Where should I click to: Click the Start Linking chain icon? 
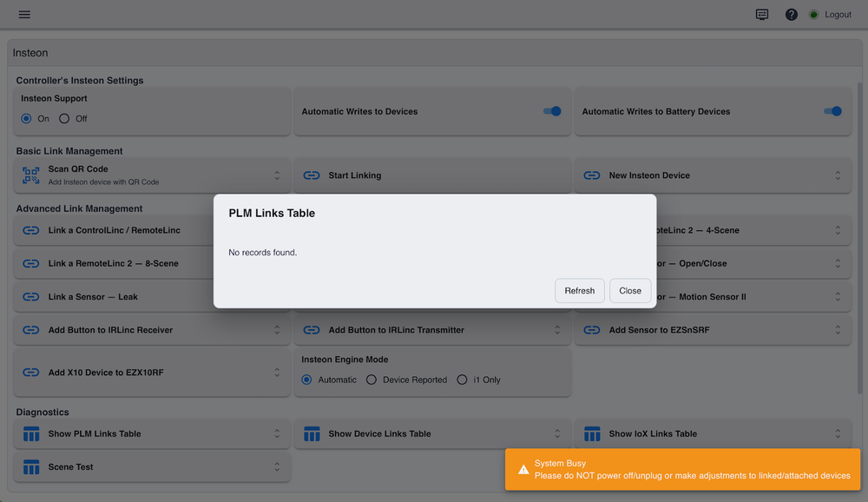(311, 175)
